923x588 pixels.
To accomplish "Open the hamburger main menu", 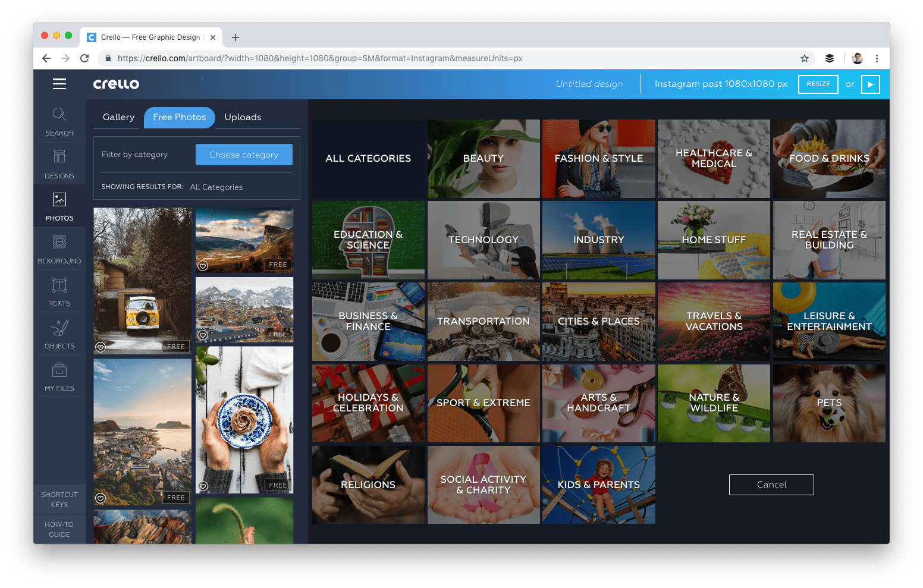I will coord(59,84).
